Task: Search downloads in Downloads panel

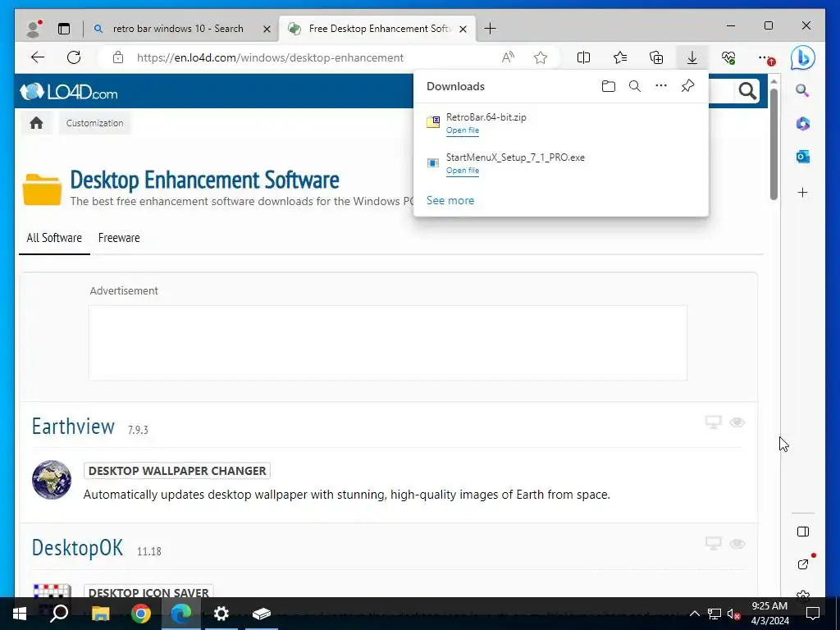Action: click(x=635, y=86)
